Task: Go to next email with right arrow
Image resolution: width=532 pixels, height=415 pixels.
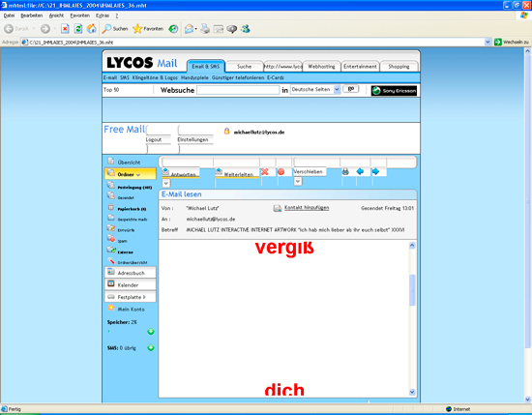Action: (375, 171)
